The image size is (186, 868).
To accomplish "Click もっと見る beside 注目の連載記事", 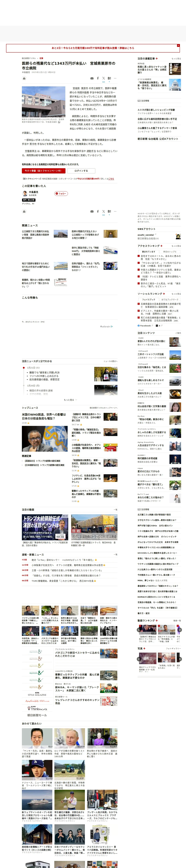I will point(176,59).
